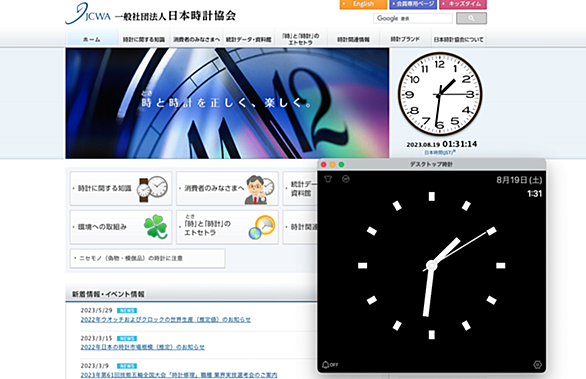This screenshot has width=586, height=379.
Task: Click the analog face of the desktop clock
Action: click(432, 266)
